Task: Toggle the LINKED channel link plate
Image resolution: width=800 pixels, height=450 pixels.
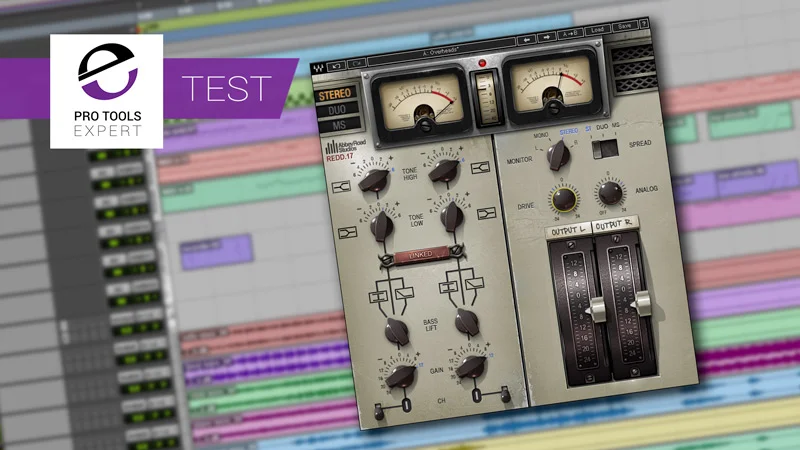Action: pos(421,255)
